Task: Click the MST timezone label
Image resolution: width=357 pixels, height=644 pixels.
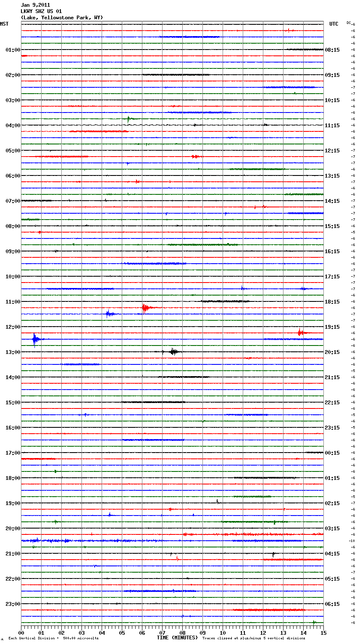Action: pyautogui.click(x=4, y=24)
